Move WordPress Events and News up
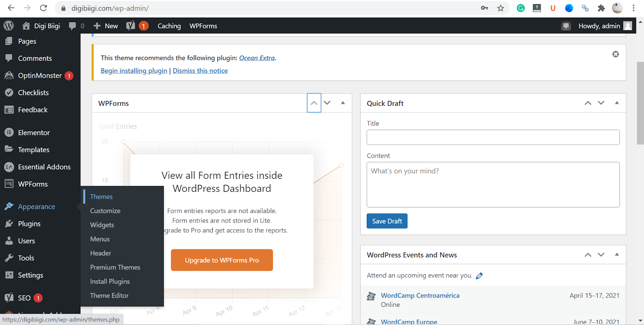This screenshot has width=644, height=325. coord(588,255)
